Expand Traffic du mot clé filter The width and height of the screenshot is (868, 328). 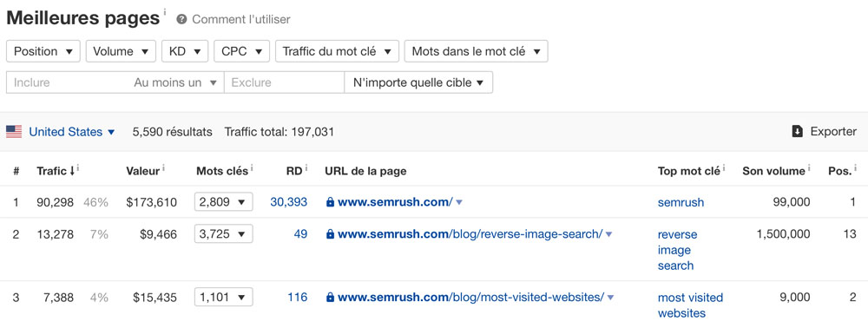click(337, 51)
